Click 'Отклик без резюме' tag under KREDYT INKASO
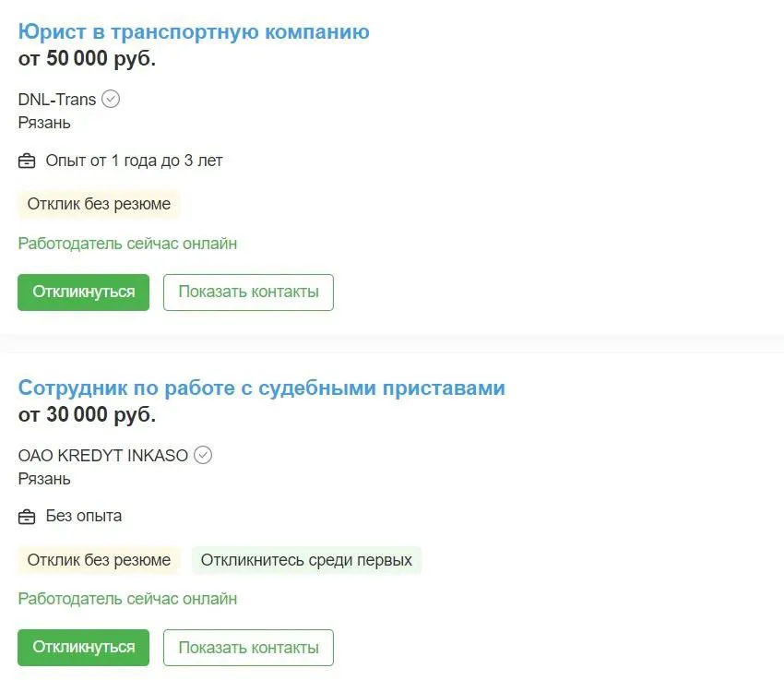 click(x=99, y=560)
